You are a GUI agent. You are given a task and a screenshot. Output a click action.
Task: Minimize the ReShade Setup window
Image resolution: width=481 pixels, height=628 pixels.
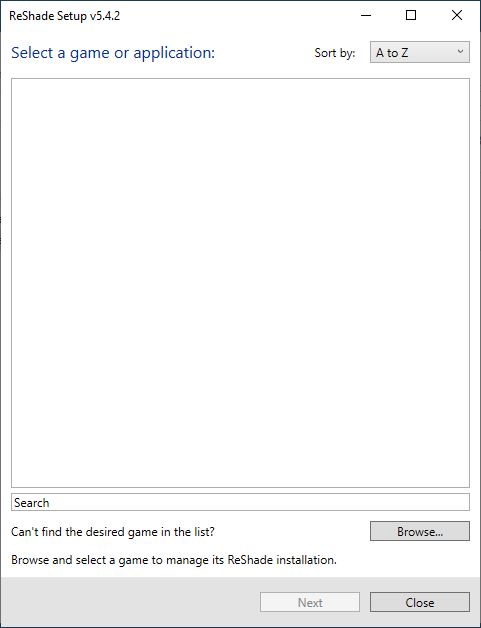(366, 16)
